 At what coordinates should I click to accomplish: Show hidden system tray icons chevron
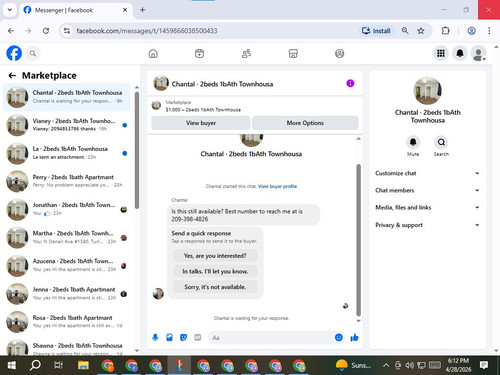click(x=386, y=365)
